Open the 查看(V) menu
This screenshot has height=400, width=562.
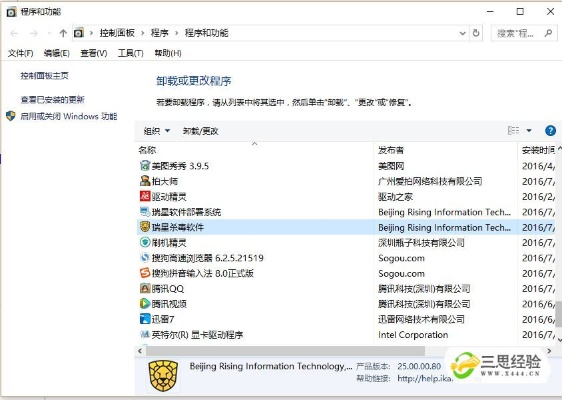tap(94, 53)
